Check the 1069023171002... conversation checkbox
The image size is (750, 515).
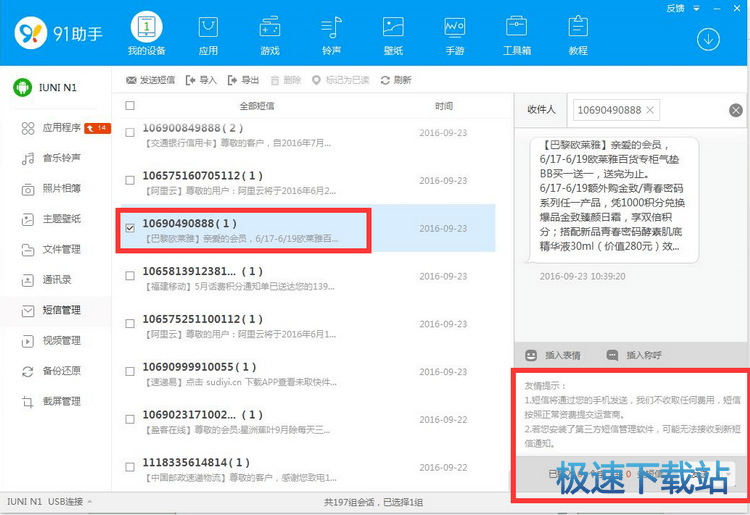tap(130, 419)
